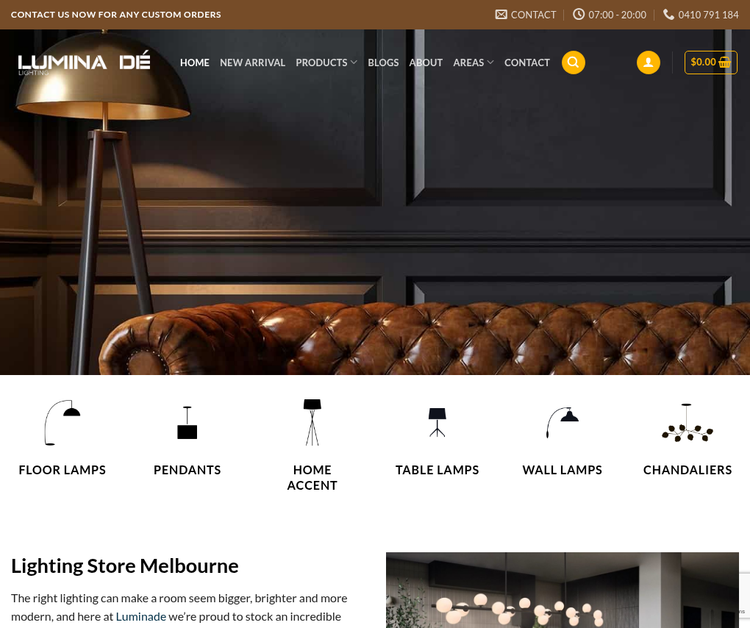Open the Chandaliers category icon

[687, 422]
